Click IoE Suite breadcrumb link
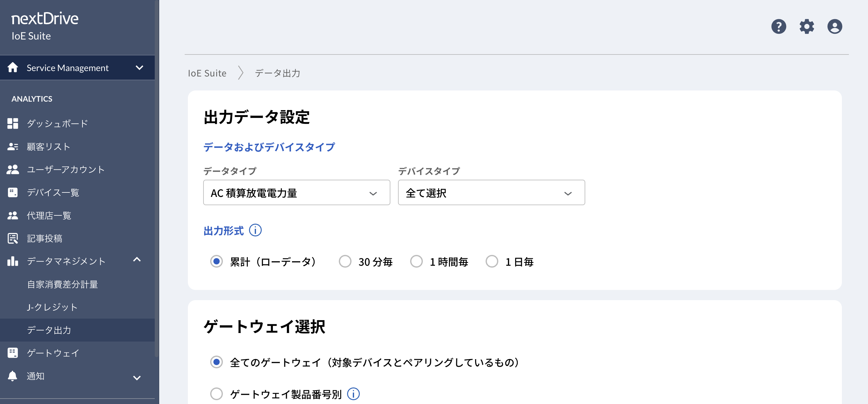 207,73
